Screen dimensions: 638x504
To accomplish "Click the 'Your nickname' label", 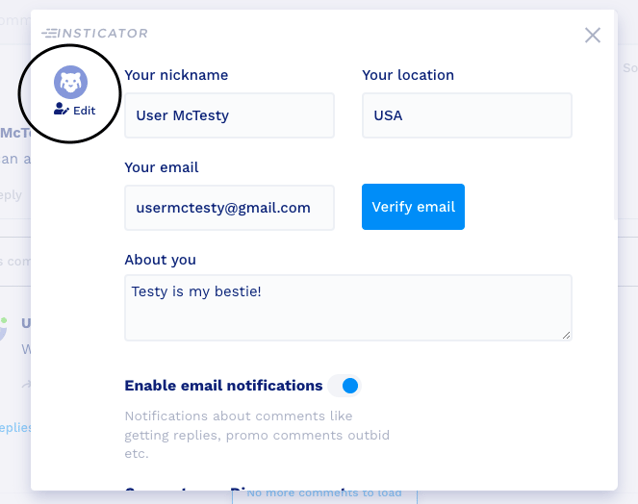I will (x=176, y=75).
